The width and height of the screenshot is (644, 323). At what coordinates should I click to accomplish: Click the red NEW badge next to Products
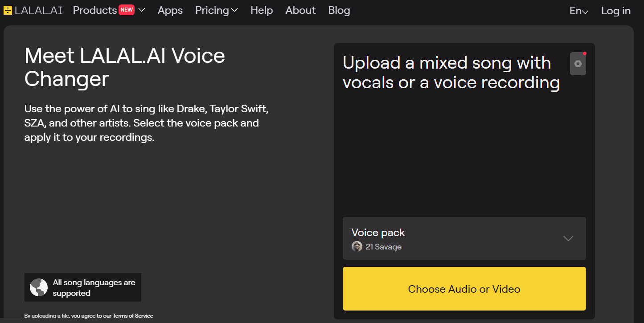coord(126,10)
